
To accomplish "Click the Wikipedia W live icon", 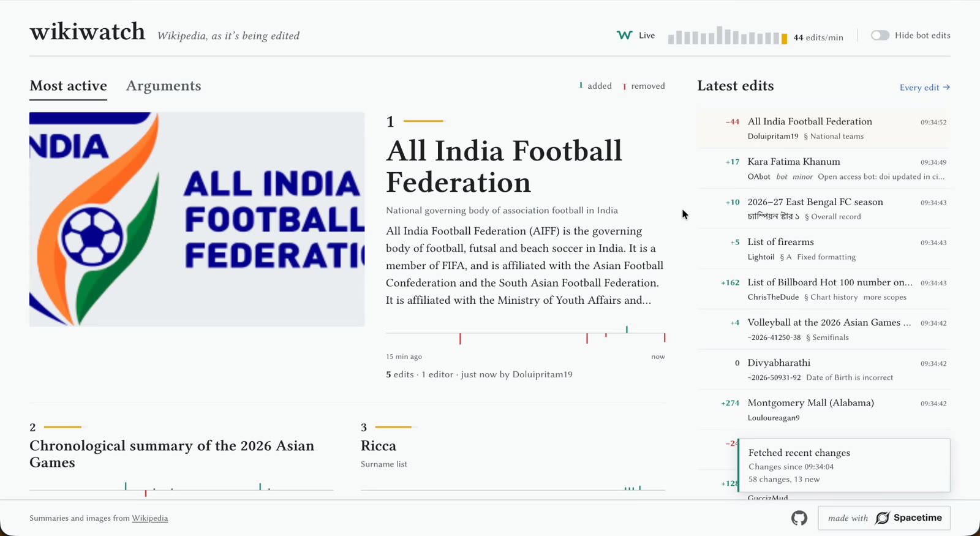I will point(624,36).
